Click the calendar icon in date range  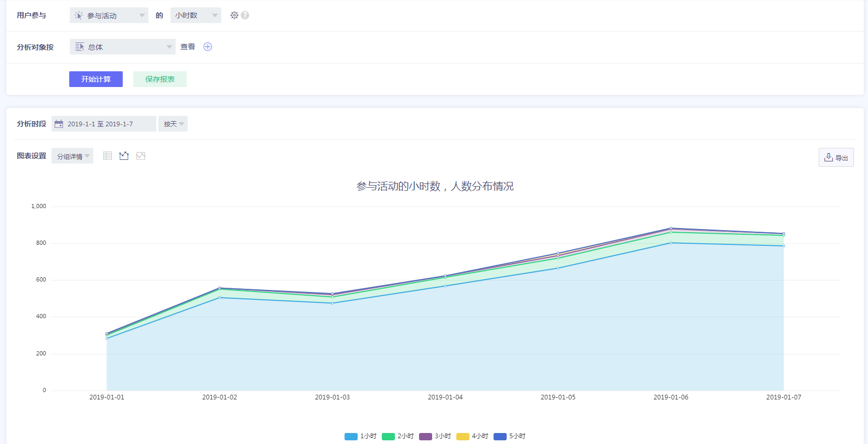(x=59, y=124)
